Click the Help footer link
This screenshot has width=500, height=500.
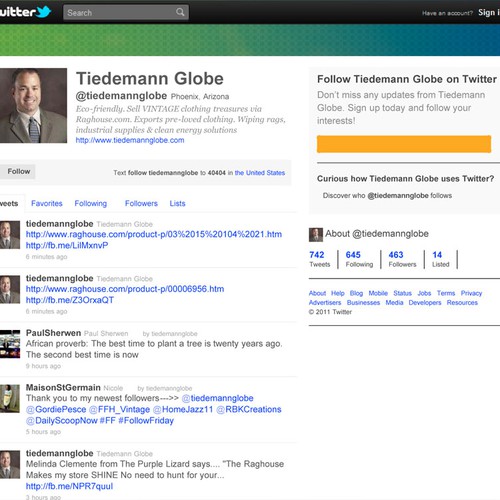(338, 293)
